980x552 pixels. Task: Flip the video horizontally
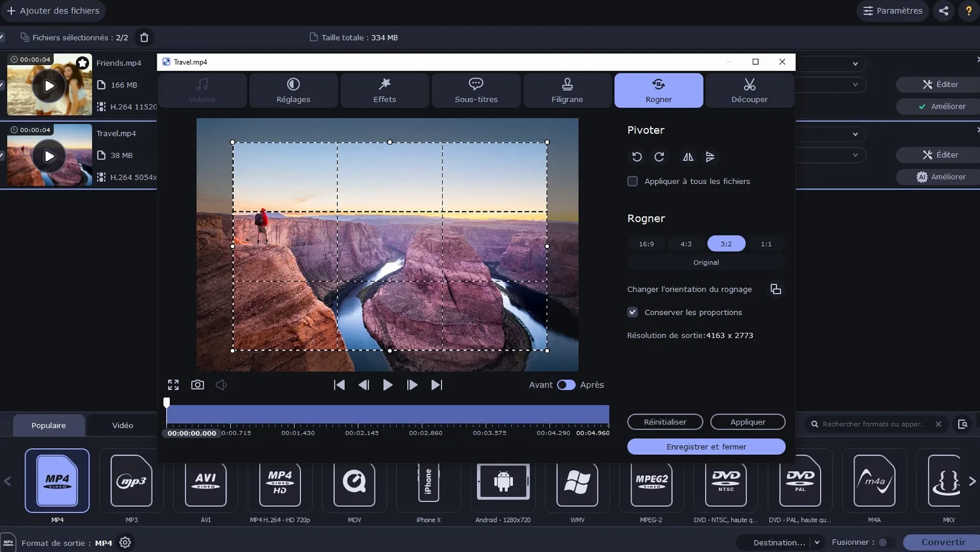pyautogui.click(x=688, y=157)
